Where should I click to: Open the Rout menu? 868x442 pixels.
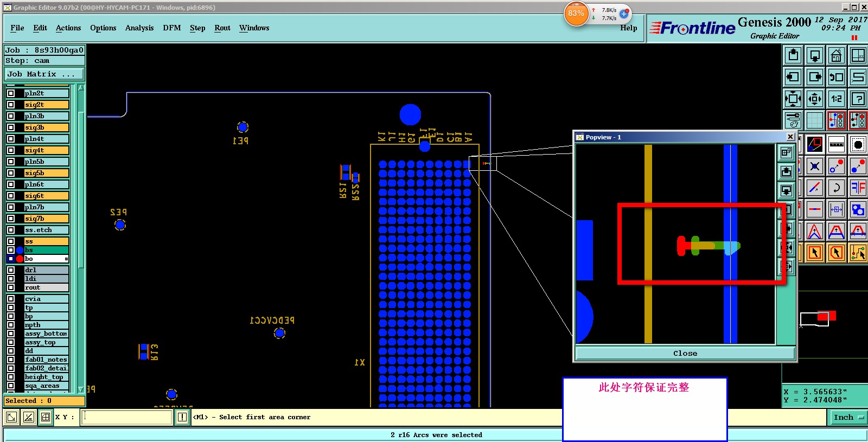pos(222,28)
